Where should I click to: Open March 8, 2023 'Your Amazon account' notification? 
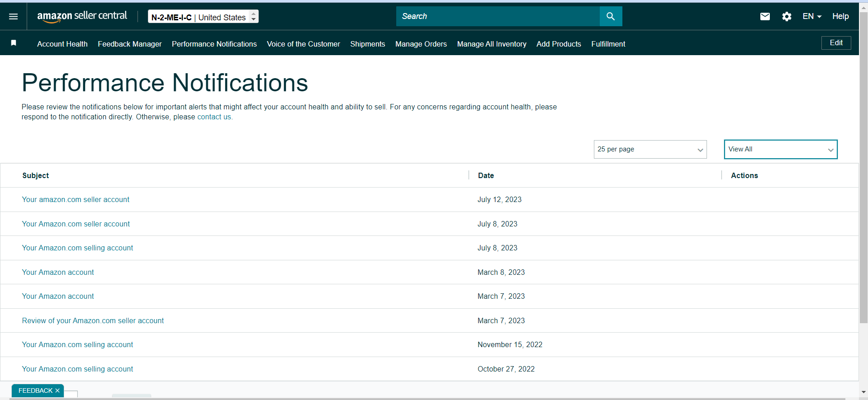click(x=58, y=272)
